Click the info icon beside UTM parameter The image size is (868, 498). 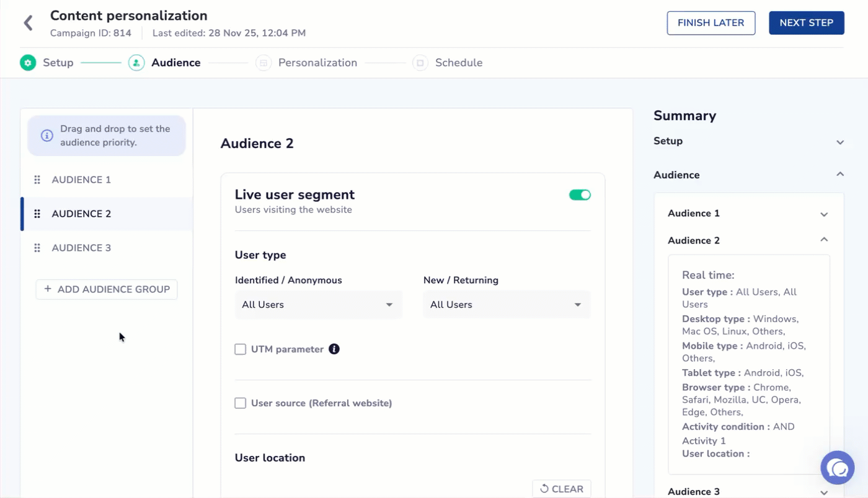point(334,349)
